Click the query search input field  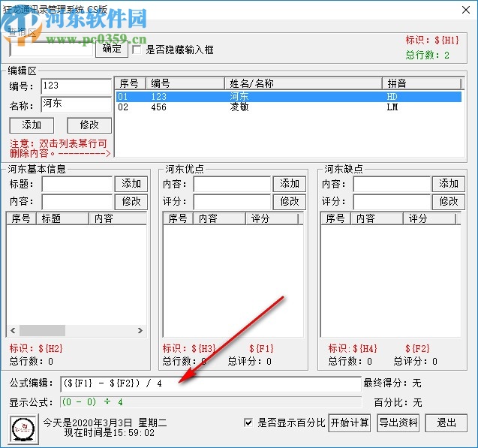click(x=51, y=50)
